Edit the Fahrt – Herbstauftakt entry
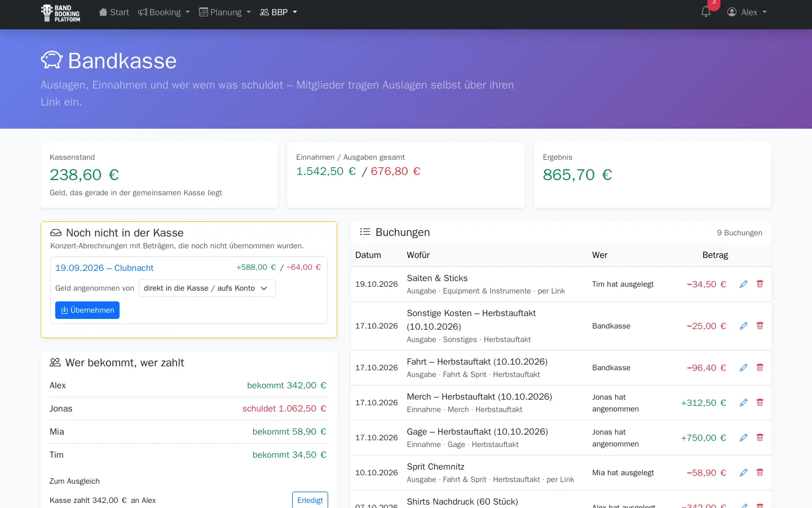 743,367
